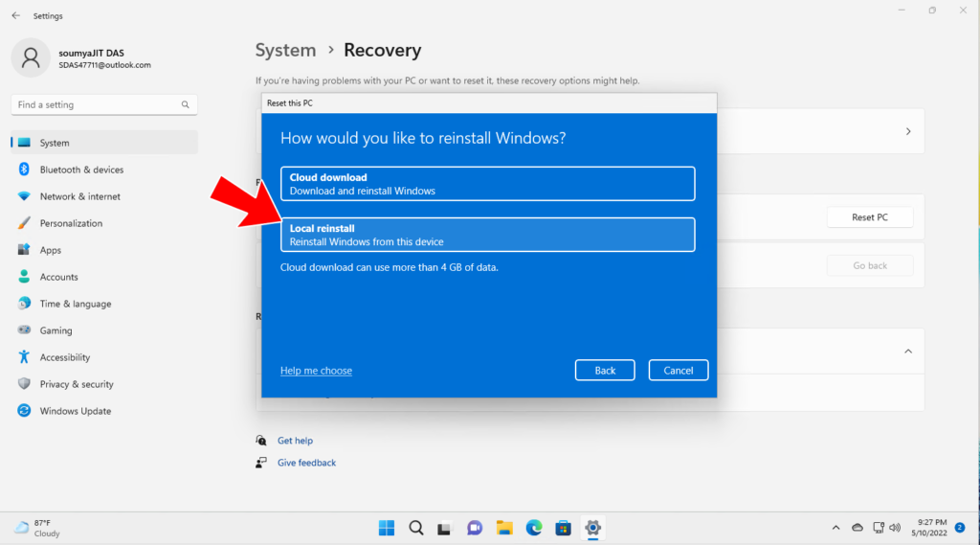The width and height of the screenshot is (980, 545).
Task: Launch Microsoft Edge from the taskbar
Action: coord(534,528)
